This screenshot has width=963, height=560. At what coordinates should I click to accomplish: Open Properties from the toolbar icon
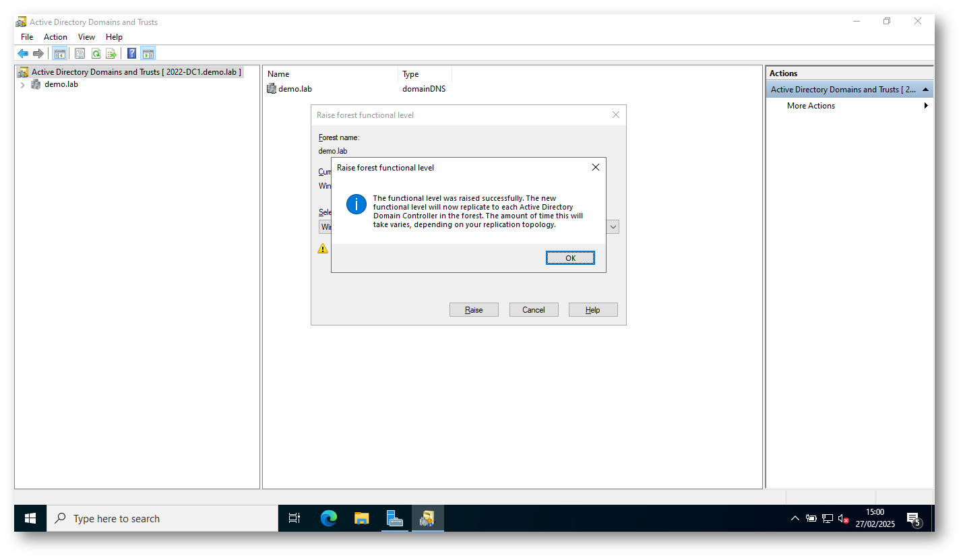[80, 53]
